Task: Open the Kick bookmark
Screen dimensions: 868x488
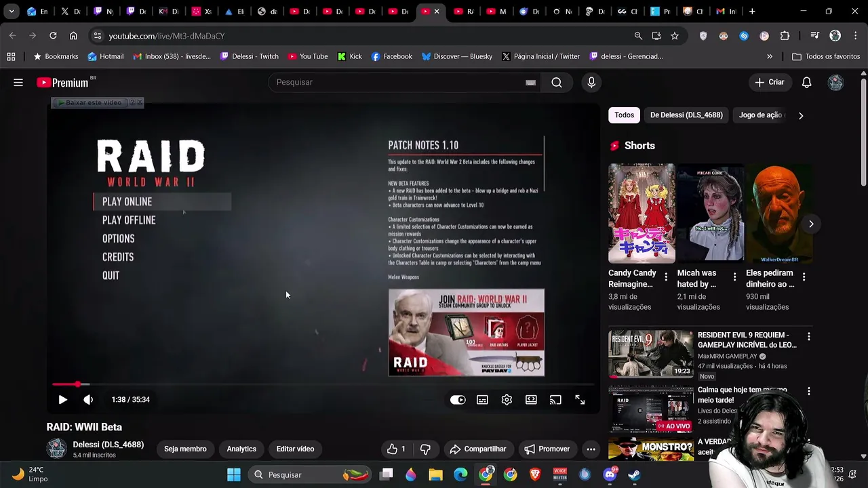Action: click(x=349, y=56)
